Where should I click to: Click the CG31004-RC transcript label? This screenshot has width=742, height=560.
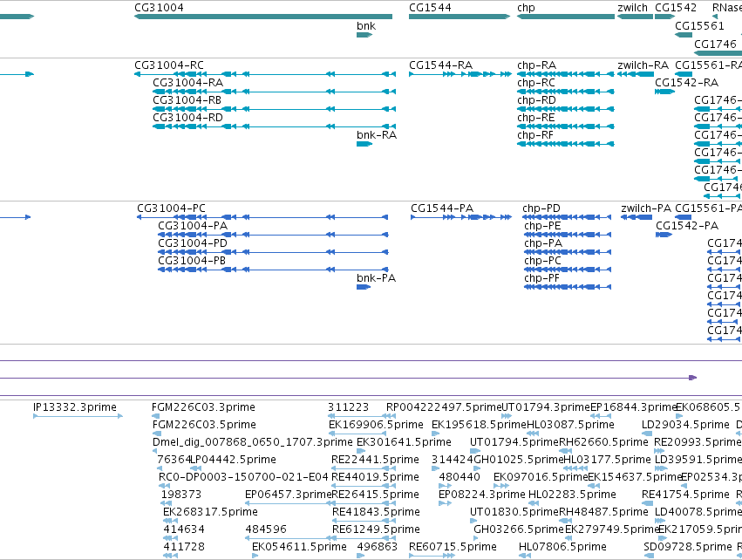[169, 65]
